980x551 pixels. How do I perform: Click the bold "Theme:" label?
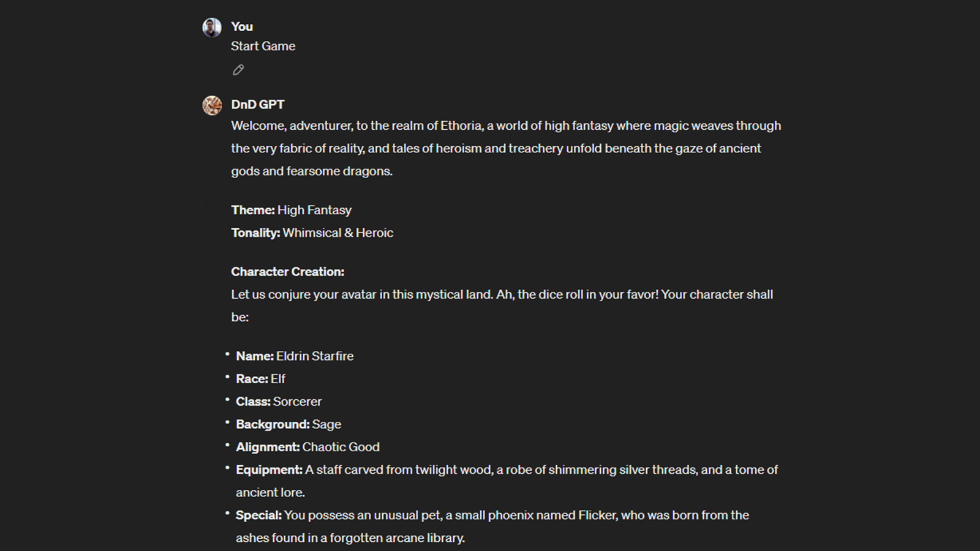[x=252, y=210]
